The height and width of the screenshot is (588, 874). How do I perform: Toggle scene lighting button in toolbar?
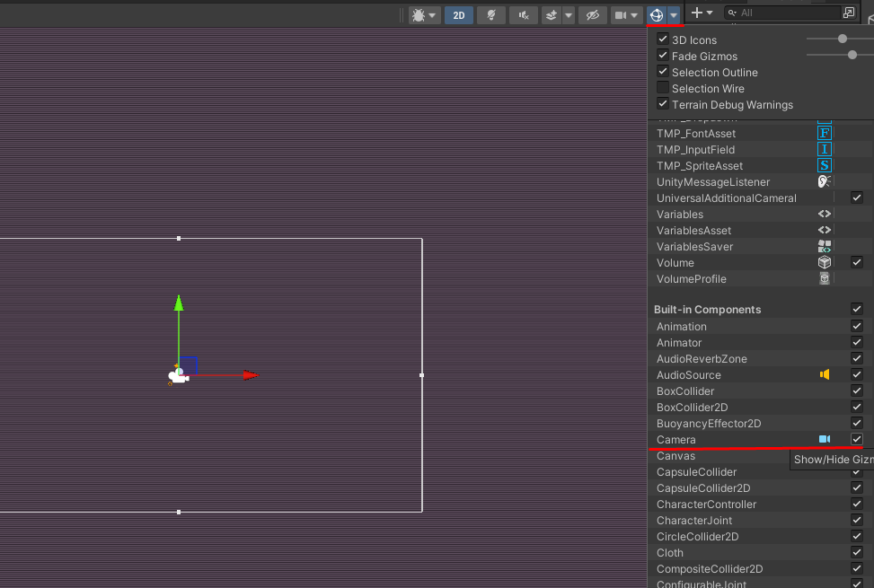tap(490, 15)
